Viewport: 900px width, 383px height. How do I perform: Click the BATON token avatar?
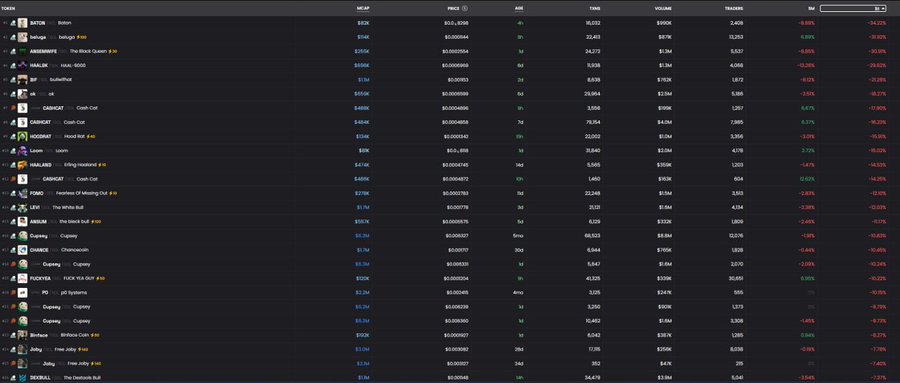pos(22,23)
